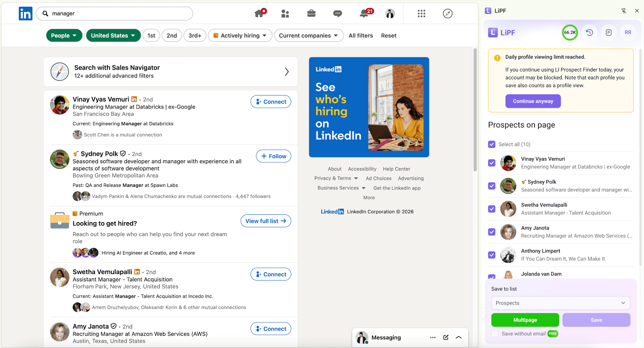This screenshot has width=644, height=348.
Task: Select the 1st connections filter
Action: pos(151,36)
